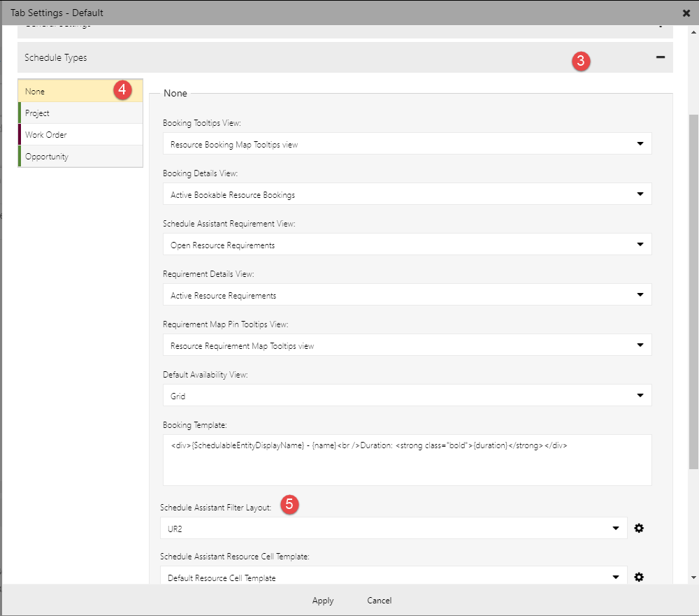Change the Schedule Assistant Requirement View
This screenshot has height=616, width=699.
pos(639,244)
